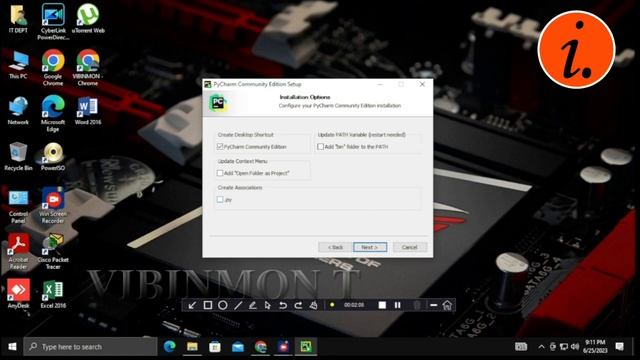Go to Next installation step
This screenshot has width=640, height=360.
click(370, 247)
